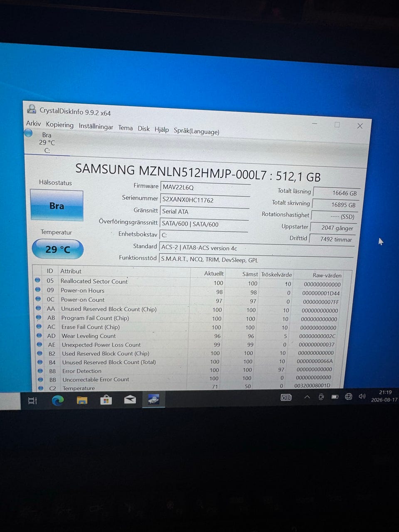Click raw value 000000001D44
Screen dimensions: 399x532
click(x=321, y=293)
